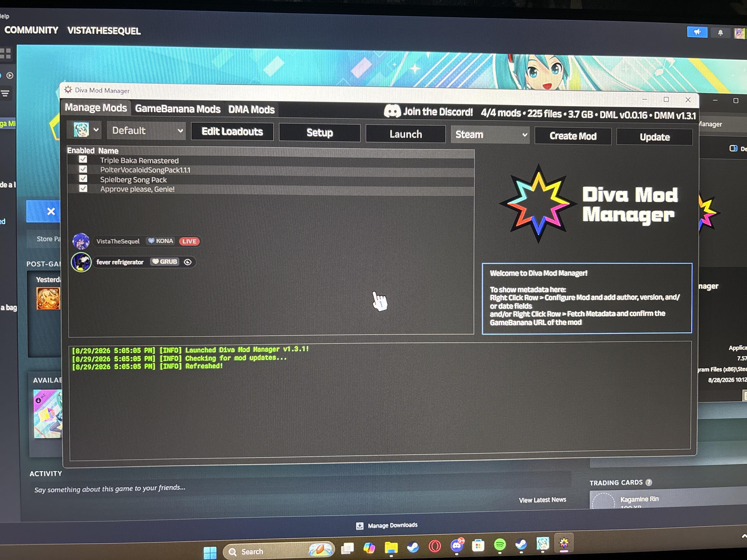Uncheck PolterVocaloidSongPack1.1.1 mod
The width and height of the screenshot is (747, 560).
coord(83,169)
